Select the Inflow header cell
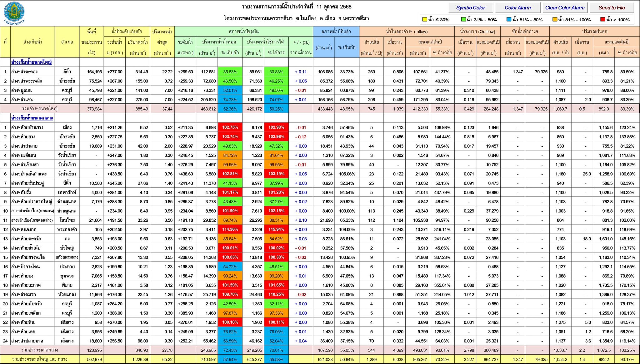 coord(407,32)
